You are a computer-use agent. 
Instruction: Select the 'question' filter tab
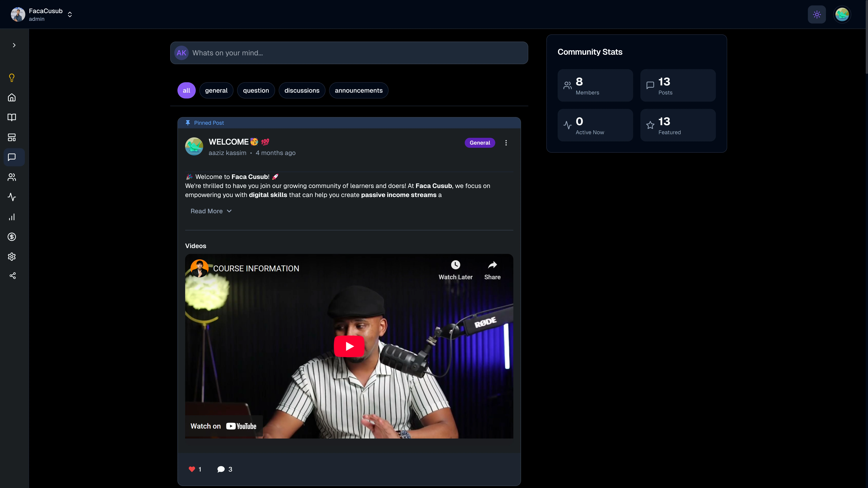(256, 91)
